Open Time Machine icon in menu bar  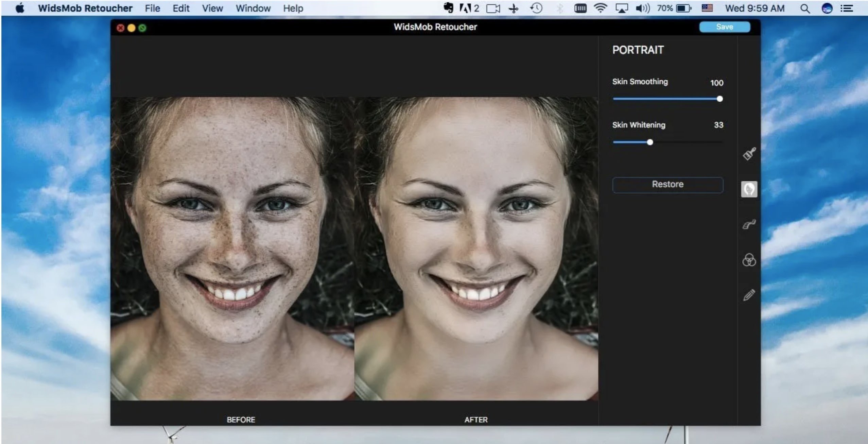pos(536,8)
